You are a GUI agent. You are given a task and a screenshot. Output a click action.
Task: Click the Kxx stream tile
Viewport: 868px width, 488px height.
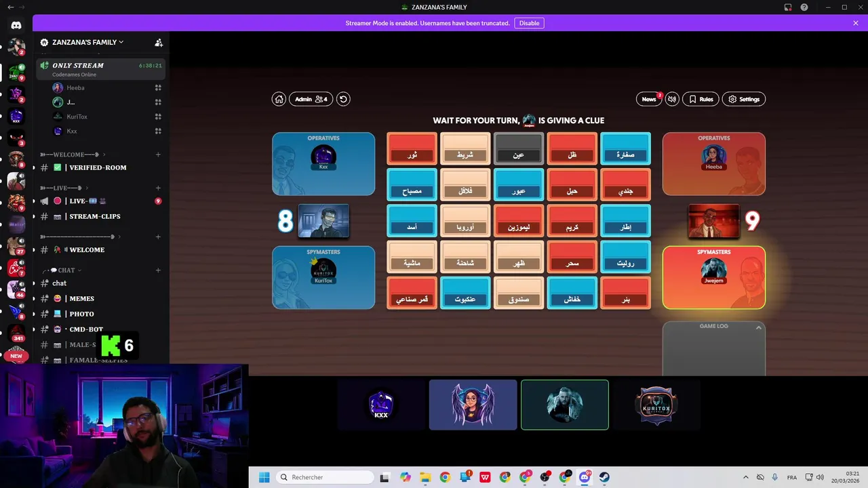point(381,405)
